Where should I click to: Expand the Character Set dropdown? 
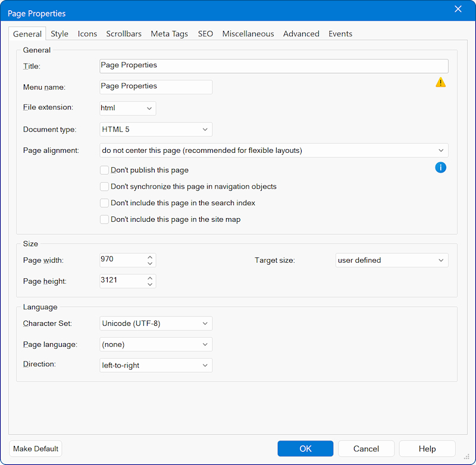pos(155,323)
